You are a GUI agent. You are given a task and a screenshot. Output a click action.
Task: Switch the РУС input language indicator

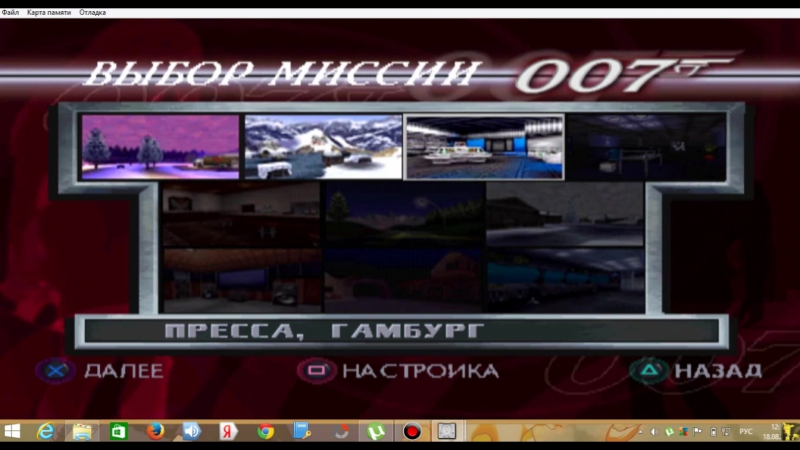coord(746,432)
